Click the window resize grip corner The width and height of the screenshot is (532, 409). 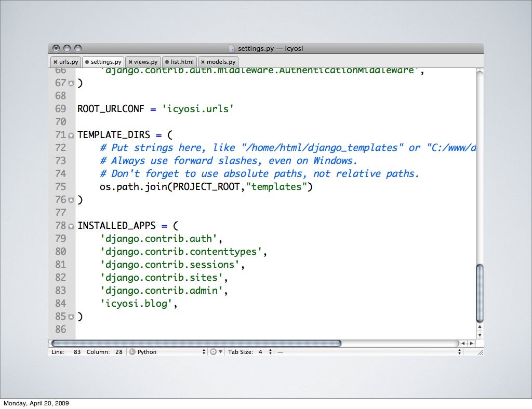(480, 352)
